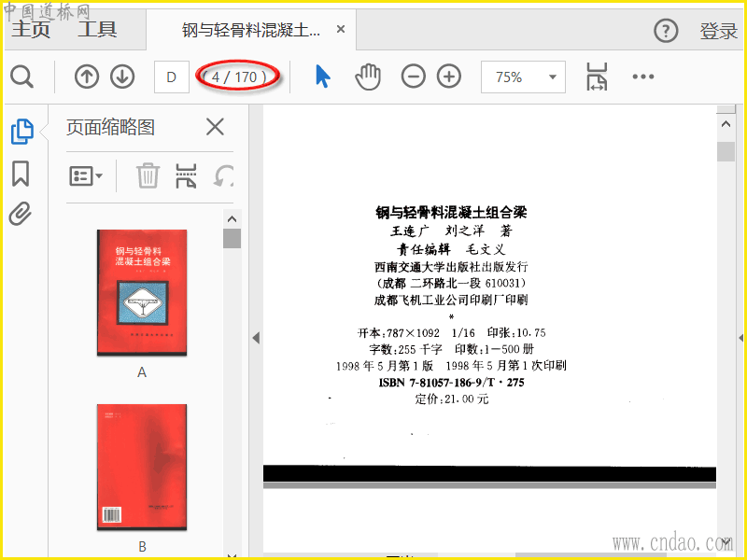
Task: Switch to the 主页 tab
Action: [x=31, y=29]
